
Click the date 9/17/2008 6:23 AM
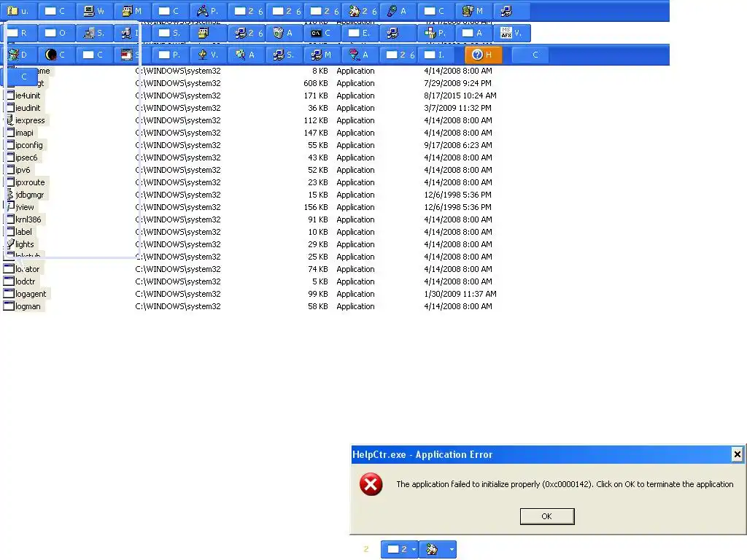pyautogui.click(x=458, y=145)
